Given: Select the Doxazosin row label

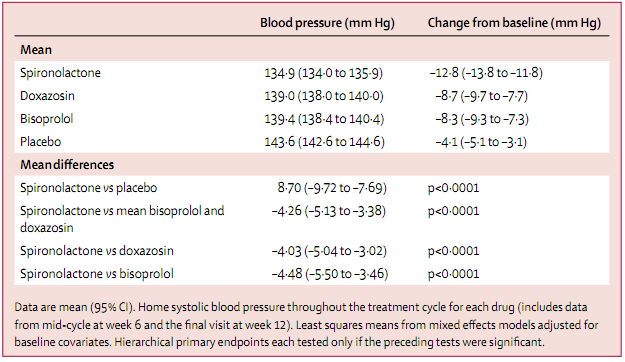Looking at the screenshot, I should tap(47, 96).
